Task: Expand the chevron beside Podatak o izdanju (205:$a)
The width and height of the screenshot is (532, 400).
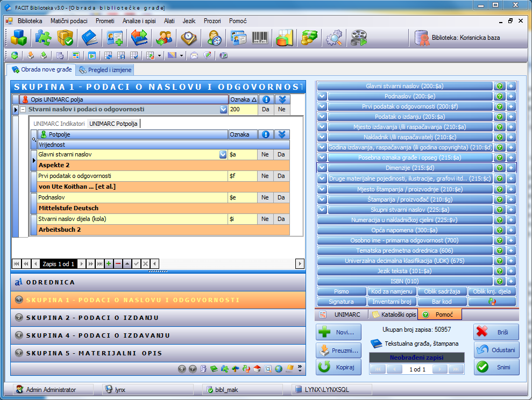Action: [x=322, y=117]
